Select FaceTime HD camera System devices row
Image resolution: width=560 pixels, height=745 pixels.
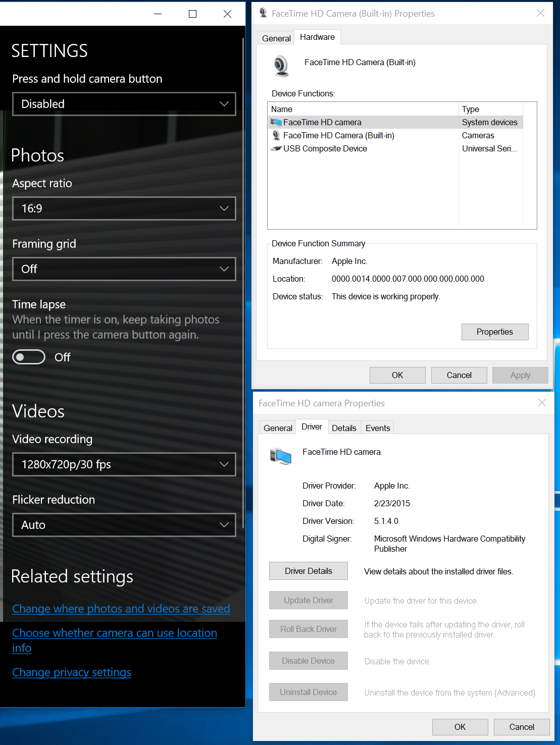pos(395,122)
